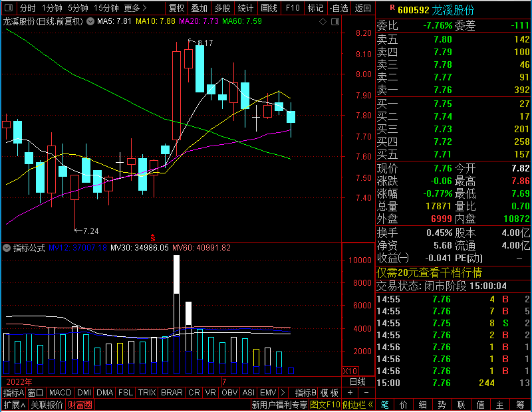This screenshot has height=412, width=532.
Task: Click the diamond icon on the chart header
Action: [323, 22]
